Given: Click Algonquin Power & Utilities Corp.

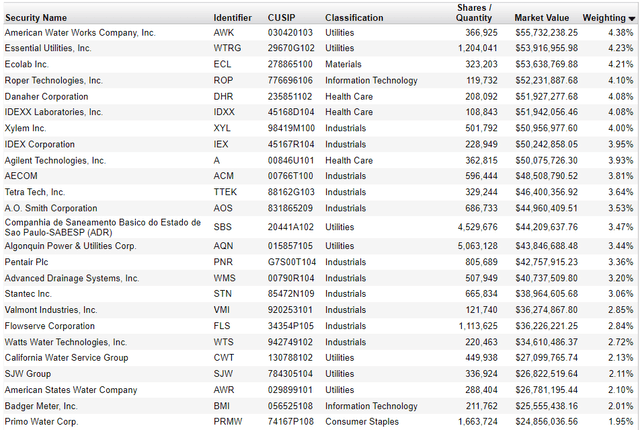Looking at the screenshot, I should point(71,246).
